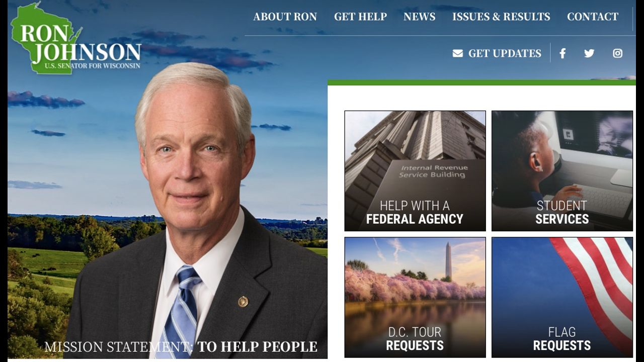Open the Facebook icon link
Screen dimensions: 644x362
coord(562,53)
